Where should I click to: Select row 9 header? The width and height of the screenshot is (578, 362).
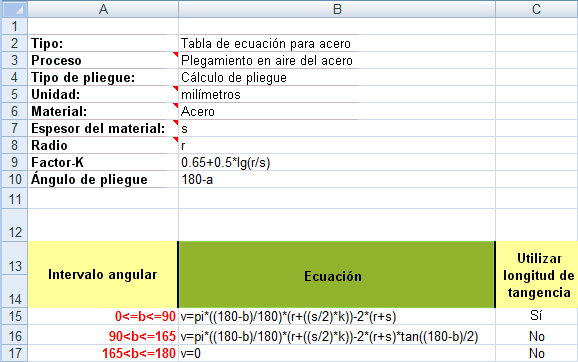(14, 162)
